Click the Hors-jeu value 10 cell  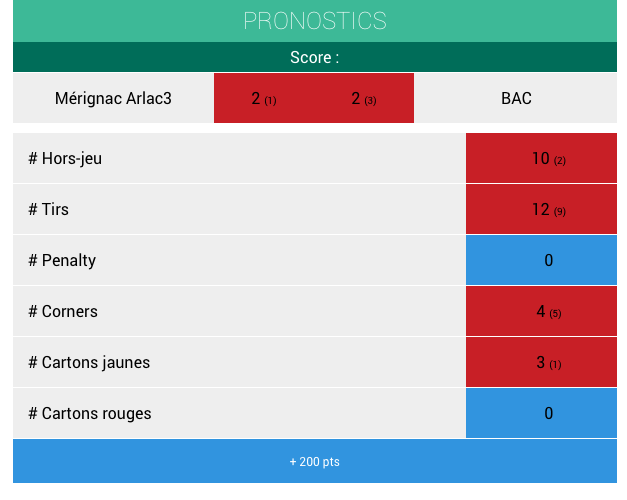click(x=541, y=158)
